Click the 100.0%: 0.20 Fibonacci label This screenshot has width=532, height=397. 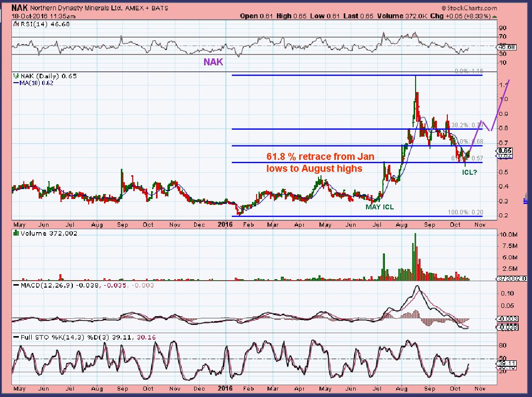point(465,212)
